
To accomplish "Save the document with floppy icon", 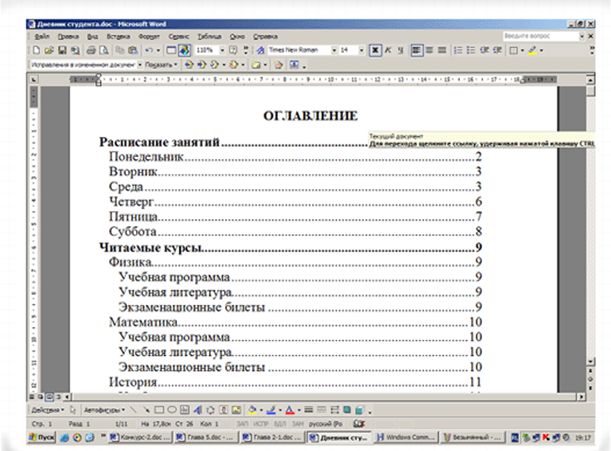I will pyautogui.click(x=62, y=50).
